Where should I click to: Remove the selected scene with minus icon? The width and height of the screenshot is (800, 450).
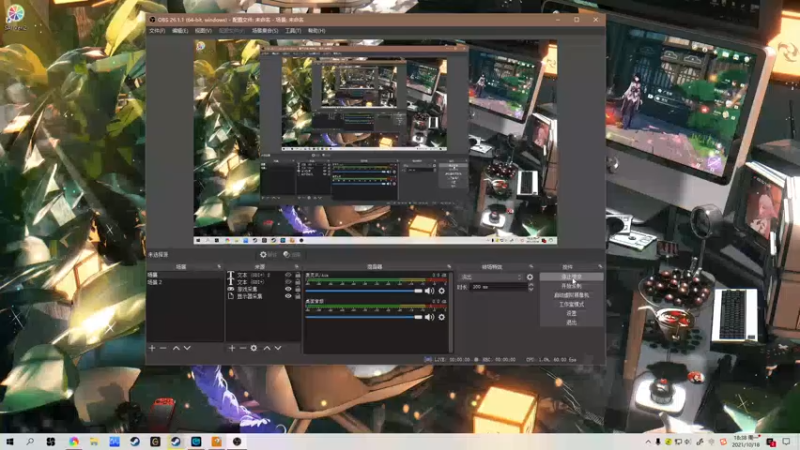point(163,348)
